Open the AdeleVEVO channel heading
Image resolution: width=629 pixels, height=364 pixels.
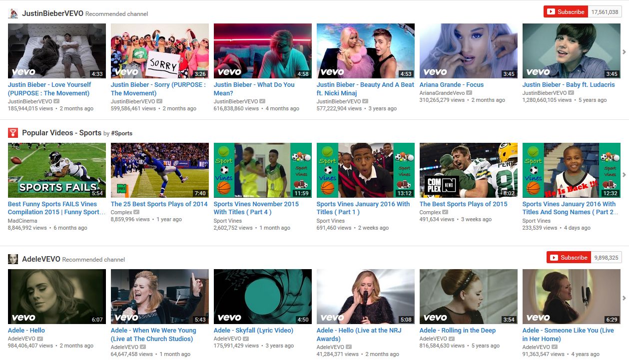[41, 259]
